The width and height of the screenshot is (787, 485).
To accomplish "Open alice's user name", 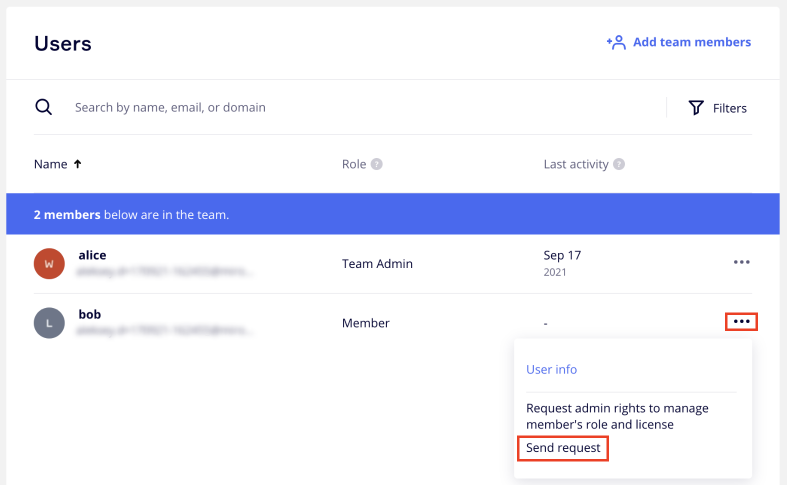I will click(92, 255).
